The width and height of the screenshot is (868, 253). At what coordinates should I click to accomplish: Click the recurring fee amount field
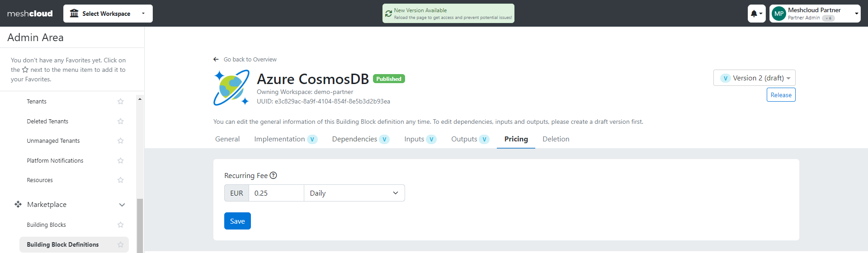(x=276, y=193)
